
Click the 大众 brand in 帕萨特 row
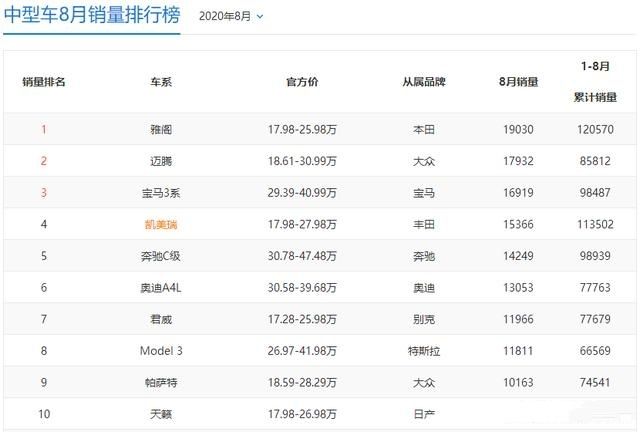tap(424, 383)
